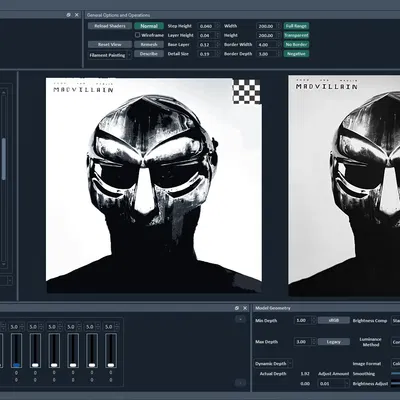
Task: Increase Step Height with its stepper arrow
Action: [217, 24]
